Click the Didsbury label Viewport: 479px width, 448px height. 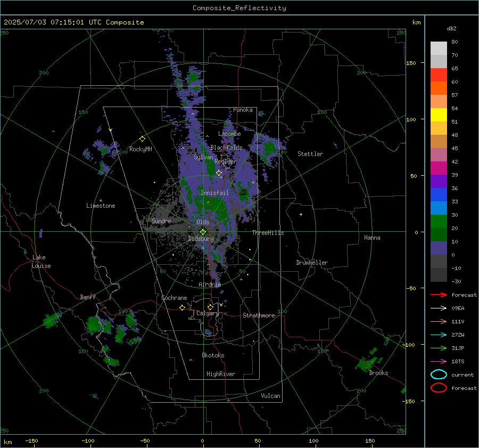[201, 239]
